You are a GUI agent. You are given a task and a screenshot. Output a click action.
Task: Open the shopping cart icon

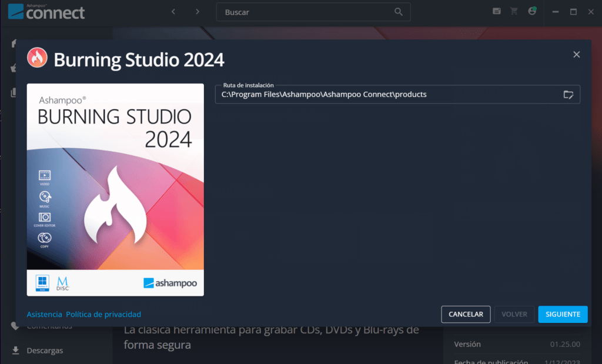514,11
